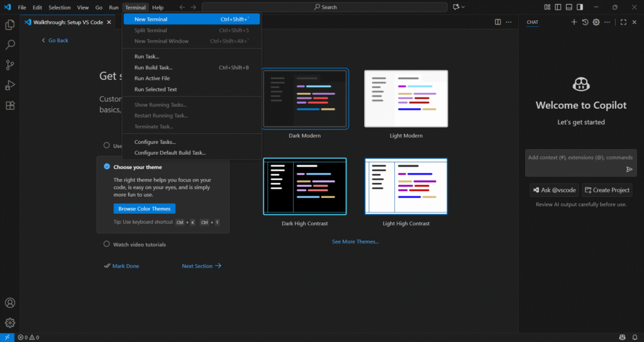Choose New Terminal from the Terminal menu
The height and width of the screenshot is (342, 644).
(x=151, y=19)
